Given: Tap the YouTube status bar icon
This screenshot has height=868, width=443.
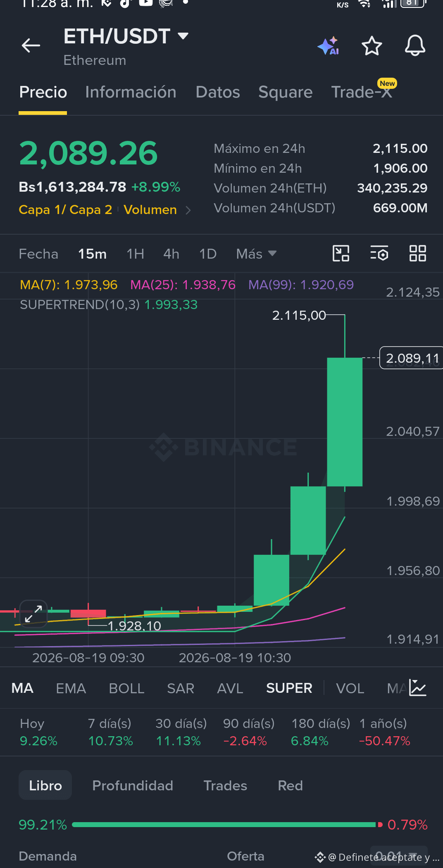Looking at the screenshot, I should tap(145, 3).
